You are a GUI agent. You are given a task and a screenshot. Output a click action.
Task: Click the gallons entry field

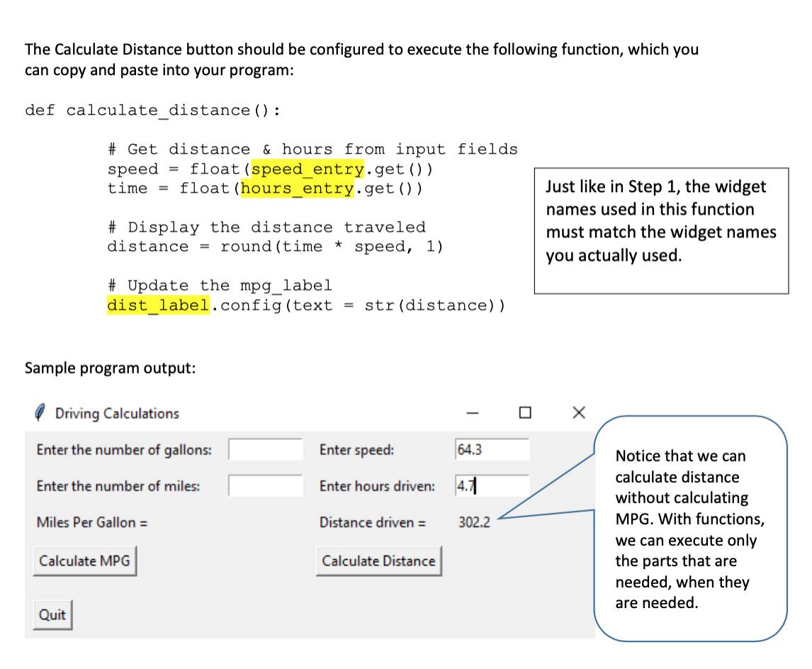(x=265, y=449)
